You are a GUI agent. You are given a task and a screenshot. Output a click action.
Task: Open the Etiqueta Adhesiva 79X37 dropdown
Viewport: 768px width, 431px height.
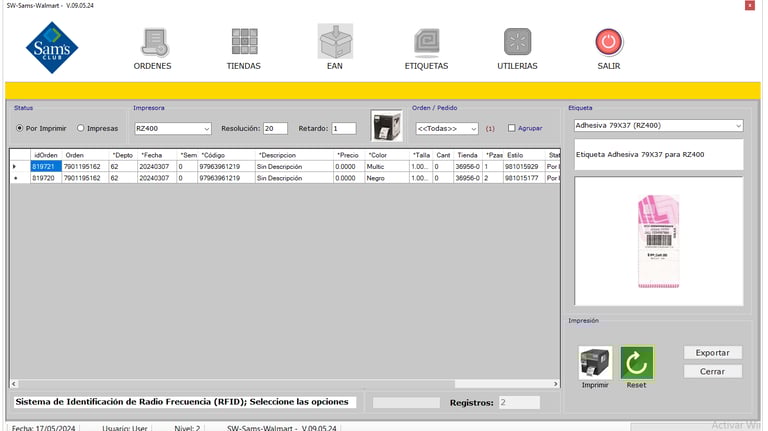(658, 125)
